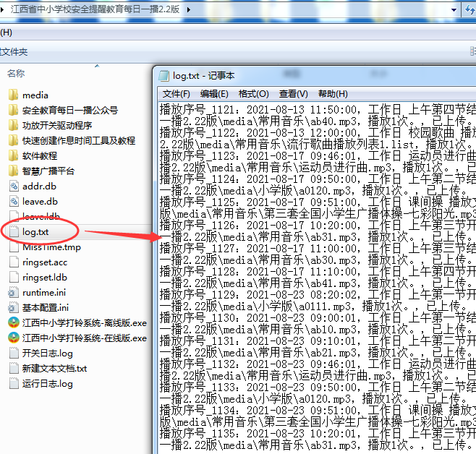
Task: Open the 查看(V) menu in Notepad
Action: 293,94
